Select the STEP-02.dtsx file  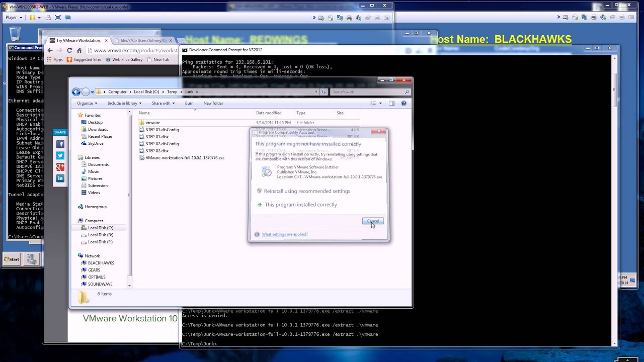click(x=157, y=151)
